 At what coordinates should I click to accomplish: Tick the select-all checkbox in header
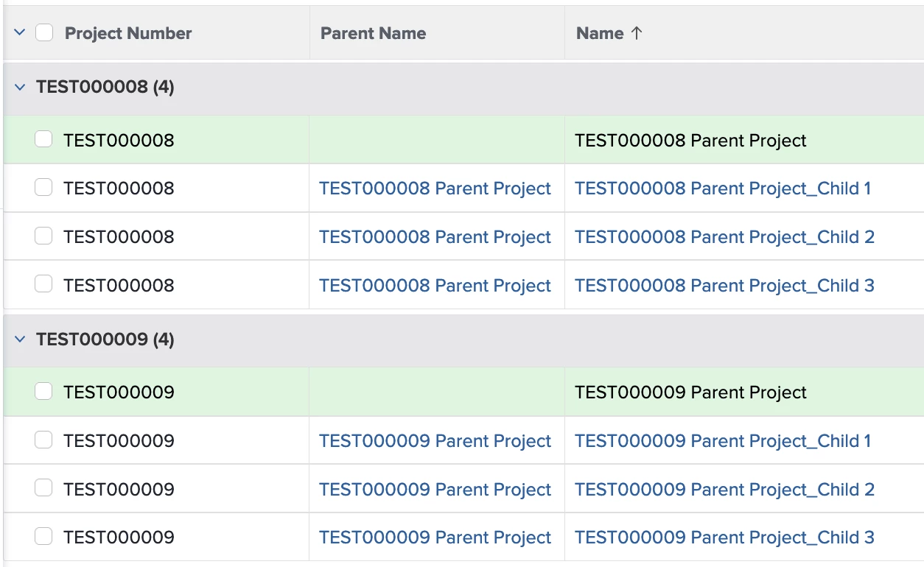(44, 32)
